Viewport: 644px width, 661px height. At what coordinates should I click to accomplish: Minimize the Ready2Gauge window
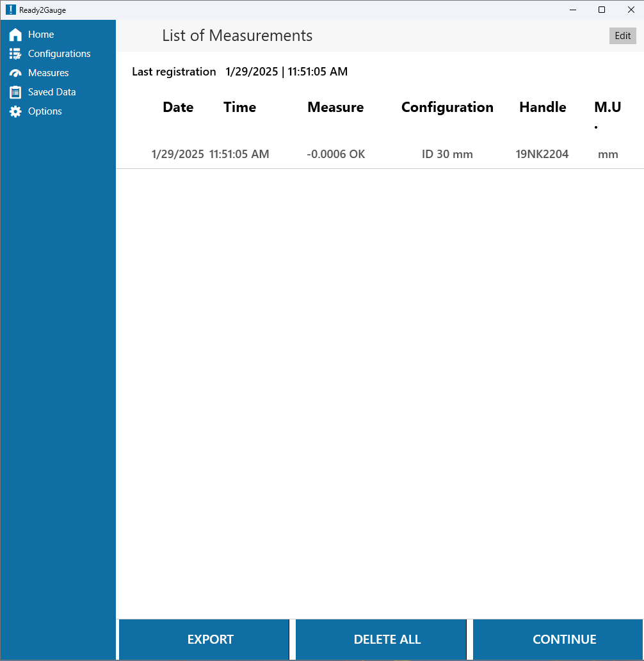(573, 10)
